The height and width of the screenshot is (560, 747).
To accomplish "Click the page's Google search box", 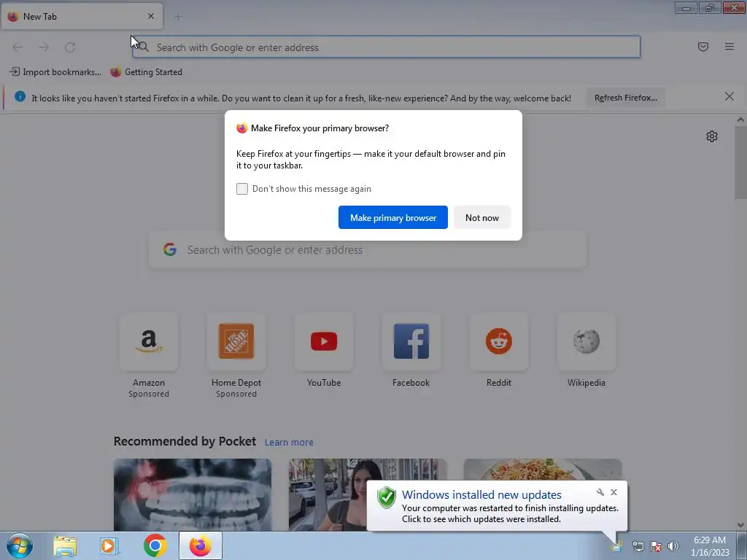I will pyautogui.click(x=368, y=250).
